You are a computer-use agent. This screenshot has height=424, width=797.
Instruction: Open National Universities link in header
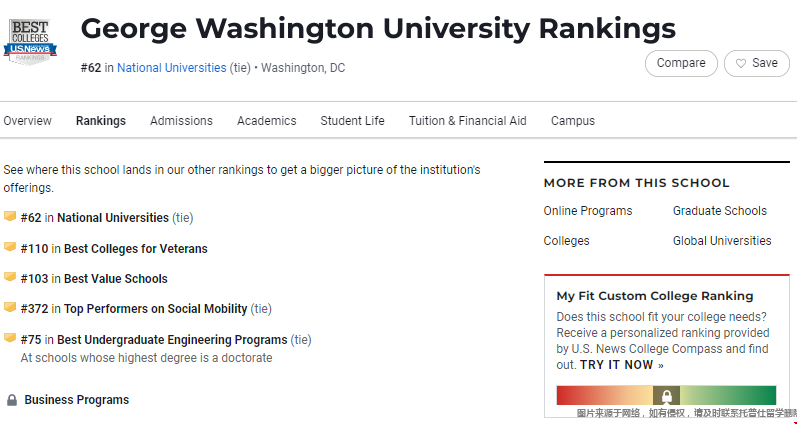coord(171,68)
